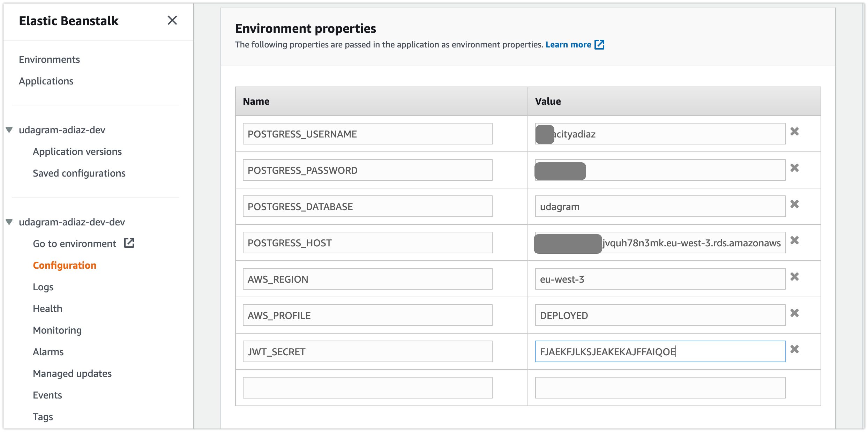This screenshot has height=432, width=868.
Task: Collapse the udagram-adiaz-dev application tree
Action: (9, 130)
